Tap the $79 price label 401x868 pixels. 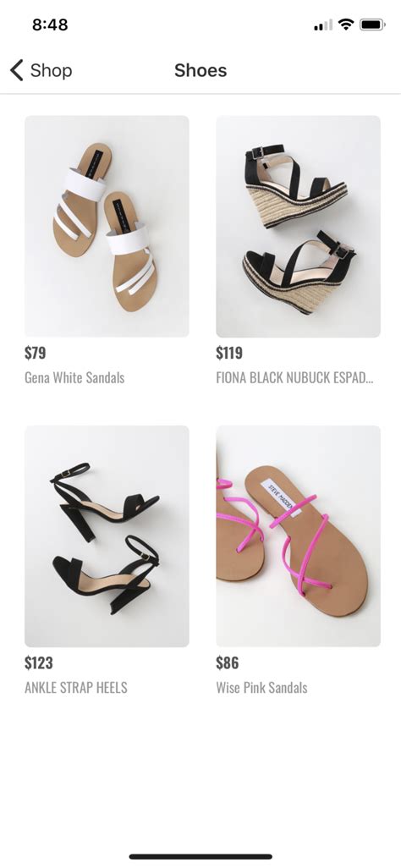36,353
